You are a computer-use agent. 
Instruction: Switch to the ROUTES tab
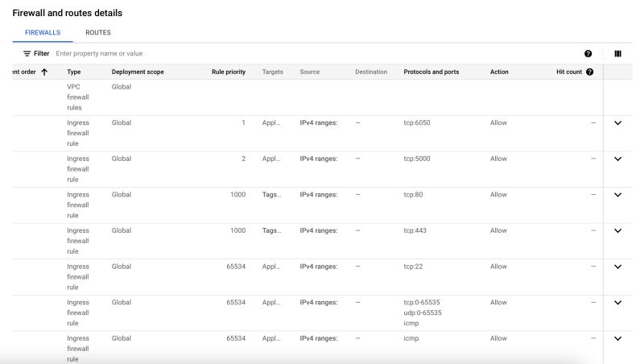point(98,32)
